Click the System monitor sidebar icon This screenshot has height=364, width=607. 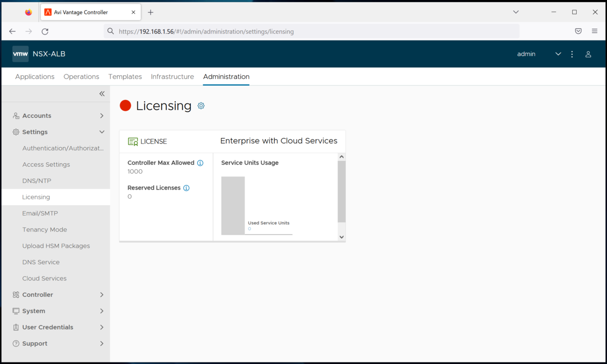coord(16,311)
